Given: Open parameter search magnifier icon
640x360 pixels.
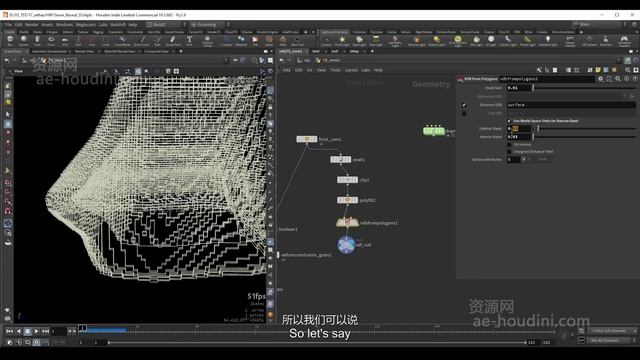Looking at the screenshot, I should [x=618, y=79].
